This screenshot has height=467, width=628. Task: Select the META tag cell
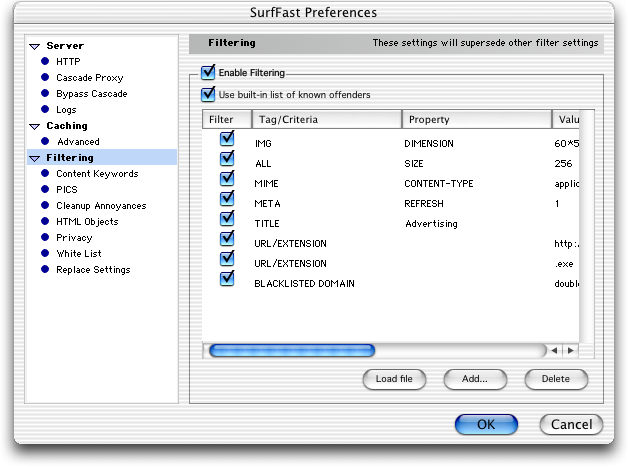click(x=267, y=204)
